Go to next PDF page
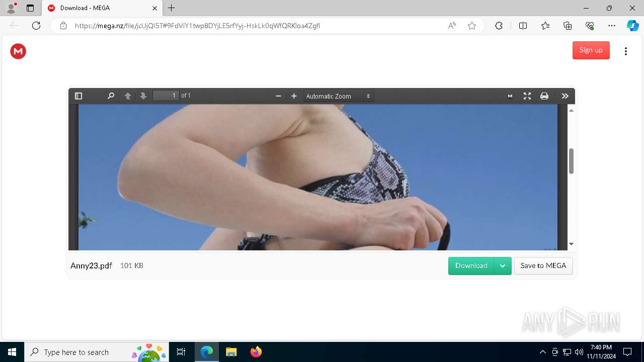 [x=143, y=96]
